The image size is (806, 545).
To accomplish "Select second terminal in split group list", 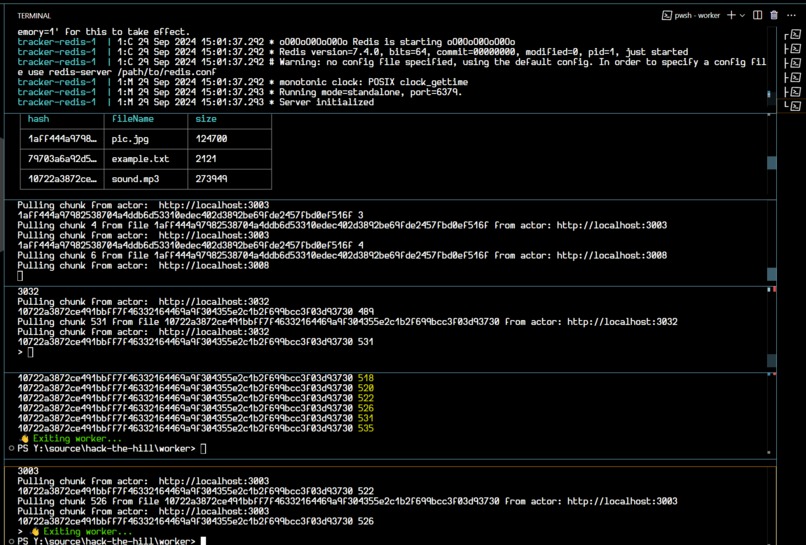I will pyautogui.click(x=795, y=49).
